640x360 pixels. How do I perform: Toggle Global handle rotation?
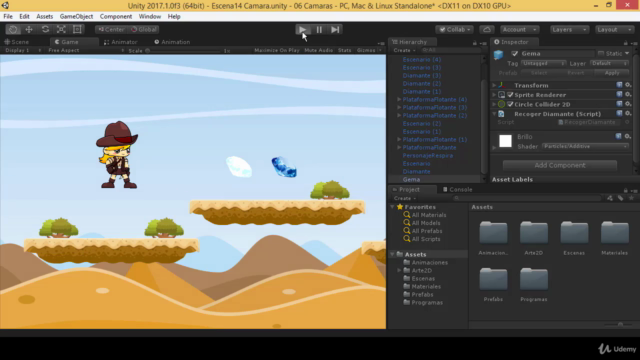click(143, 29)
